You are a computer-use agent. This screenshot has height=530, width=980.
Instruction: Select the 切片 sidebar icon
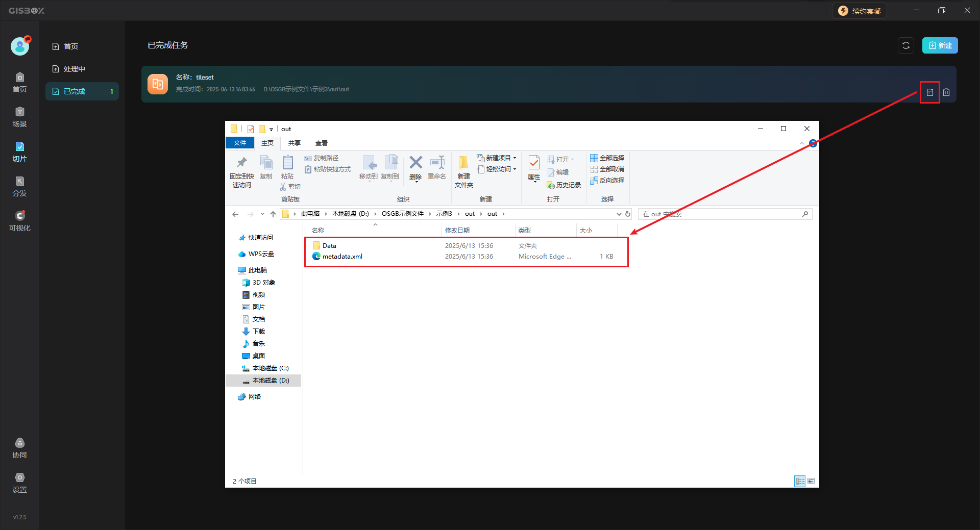coord(19,152)
